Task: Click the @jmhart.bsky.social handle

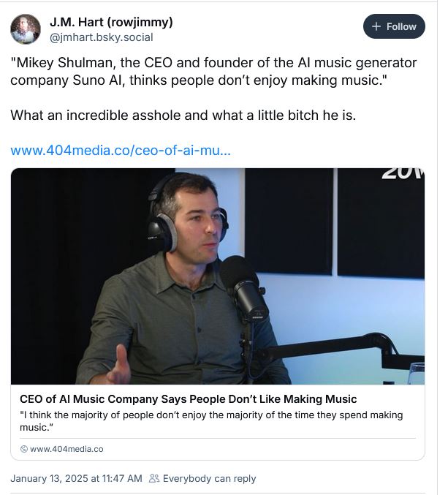Action: (101, 37)
